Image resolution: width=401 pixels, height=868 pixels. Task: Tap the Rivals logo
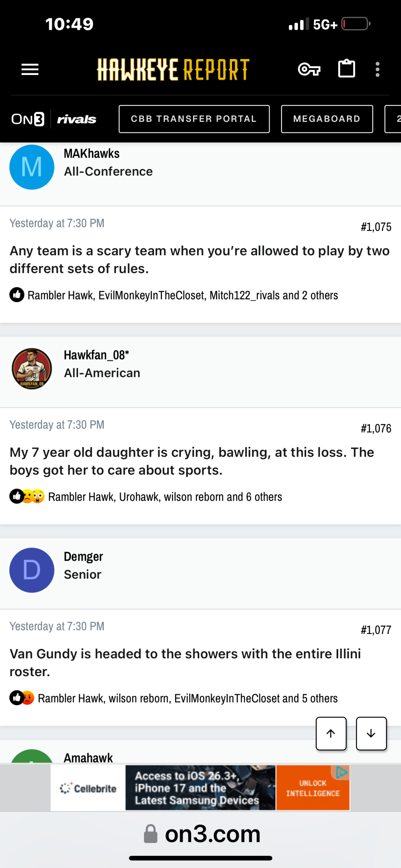pyautogui.click(x=77, y=119)
